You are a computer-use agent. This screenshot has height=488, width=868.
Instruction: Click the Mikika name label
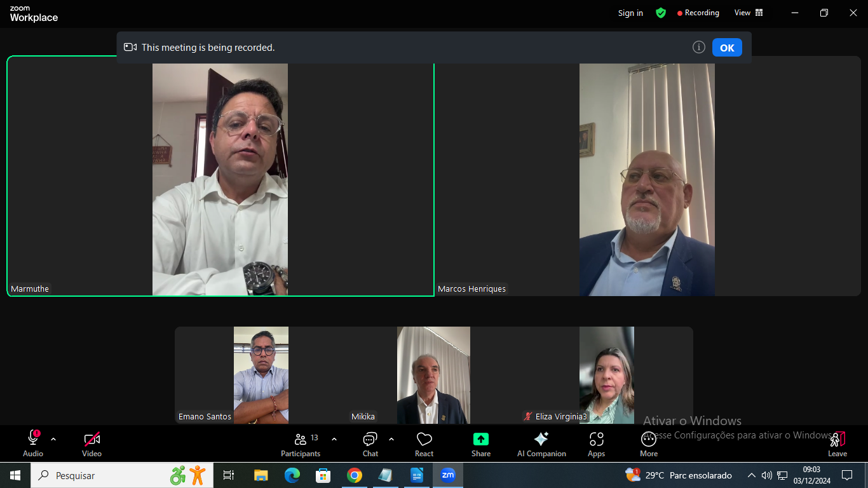coord(363,416)
